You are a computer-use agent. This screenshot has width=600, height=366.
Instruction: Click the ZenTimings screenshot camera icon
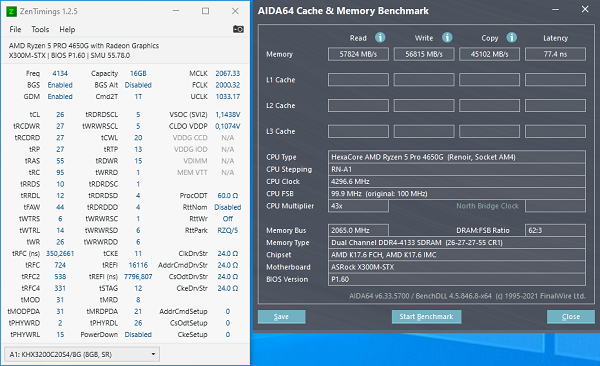(238, 29)
